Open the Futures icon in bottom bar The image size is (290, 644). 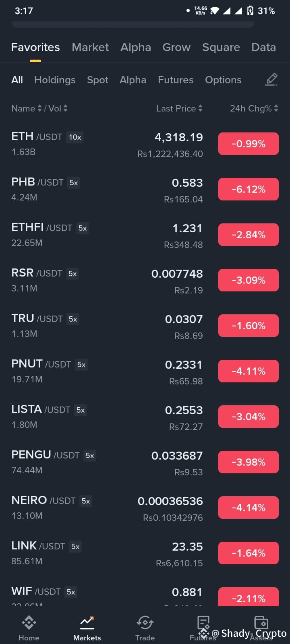coord(203,623)
